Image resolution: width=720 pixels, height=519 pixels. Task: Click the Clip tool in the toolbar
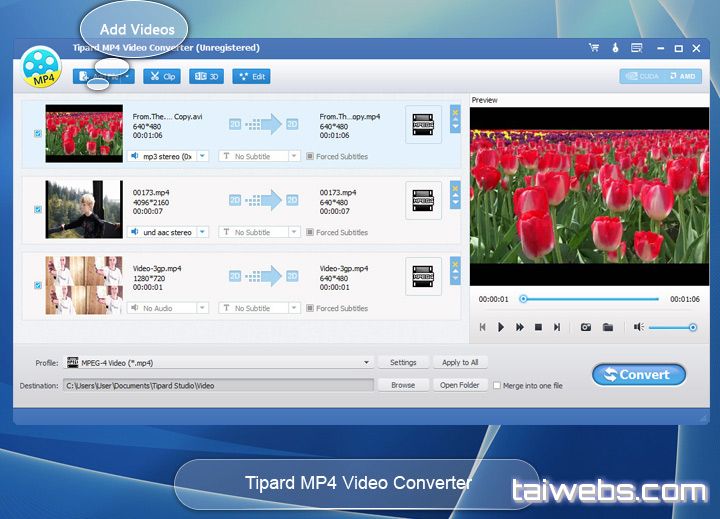pos(162,76)
